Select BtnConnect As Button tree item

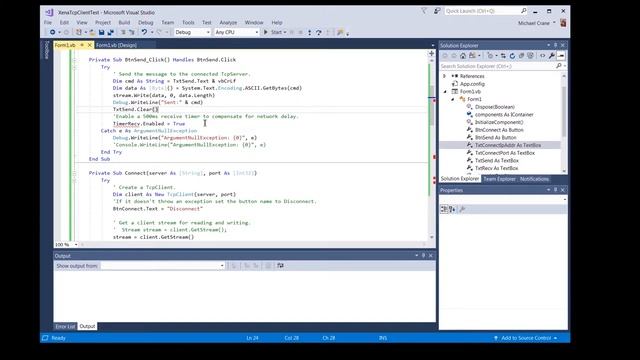[499, 130]
